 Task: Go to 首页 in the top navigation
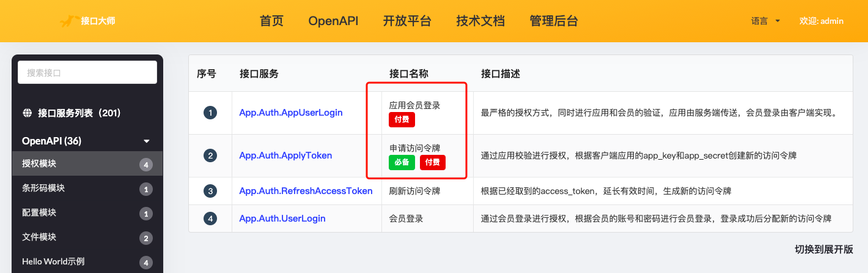pos(271,21)
